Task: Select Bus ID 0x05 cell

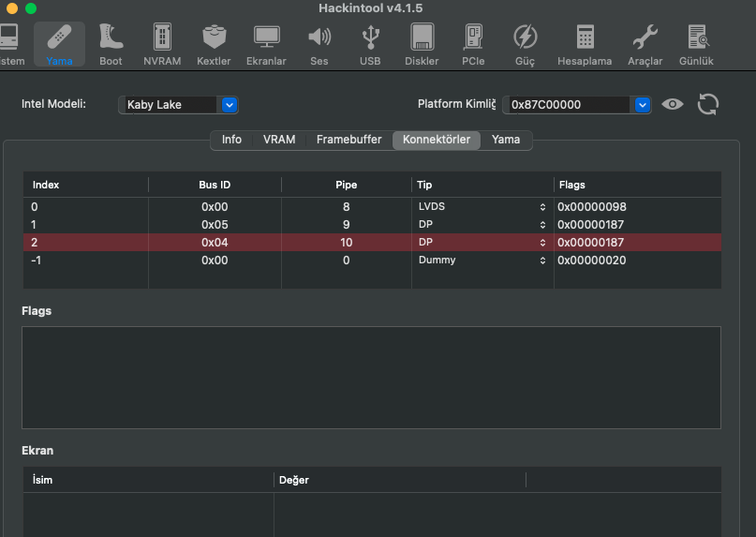Action: [215, 225]
